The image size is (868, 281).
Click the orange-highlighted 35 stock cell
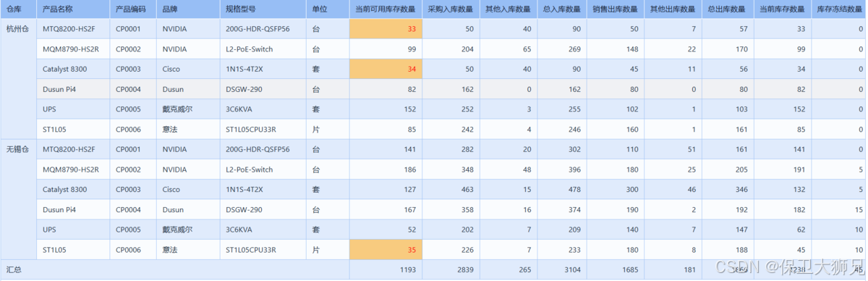click(x=386, y=249)
